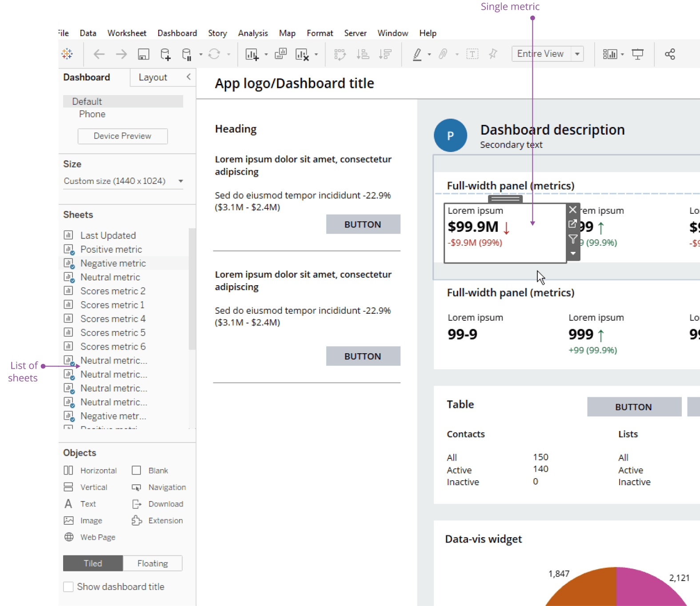Select the Scores metric 2 sheet
Viewport: 700px width, 606px height.
coord(113,291)
